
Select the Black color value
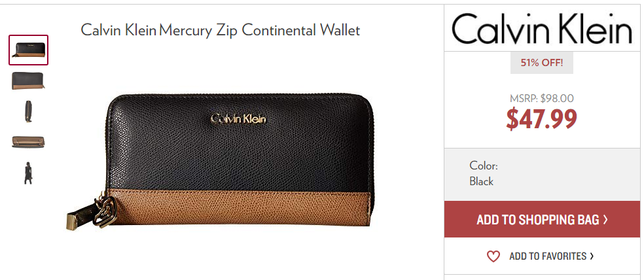point(481,181)
